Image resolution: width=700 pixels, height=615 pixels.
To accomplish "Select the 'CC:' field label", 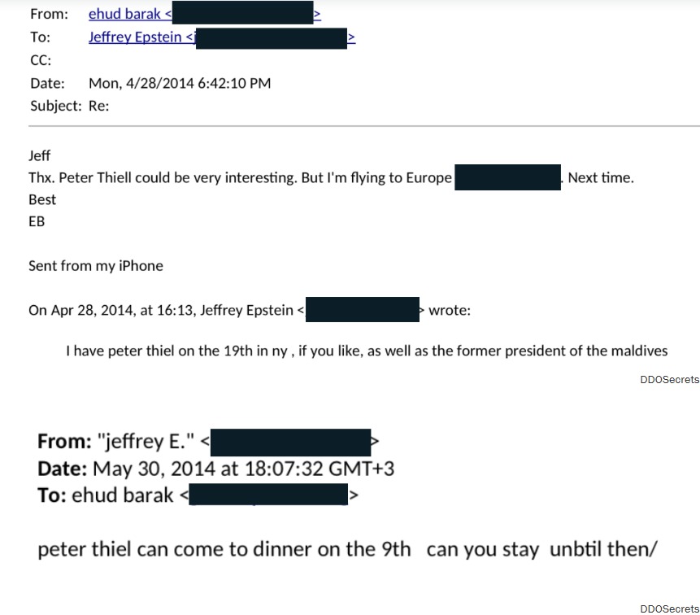I will (41, 60).
